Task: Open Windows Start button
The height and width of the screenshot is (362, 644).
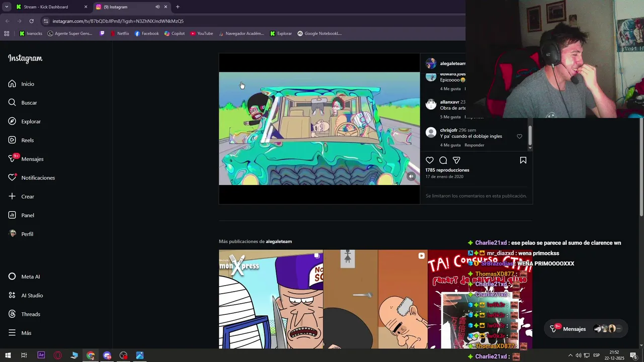Action: point(8,355)
